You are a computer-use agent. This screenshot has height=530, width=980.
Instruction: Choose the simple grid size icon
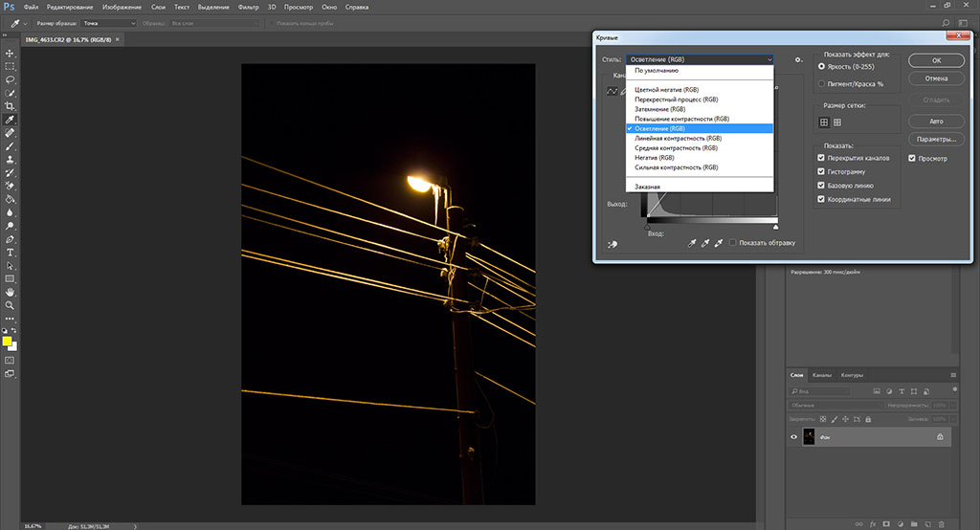point(823,122)
